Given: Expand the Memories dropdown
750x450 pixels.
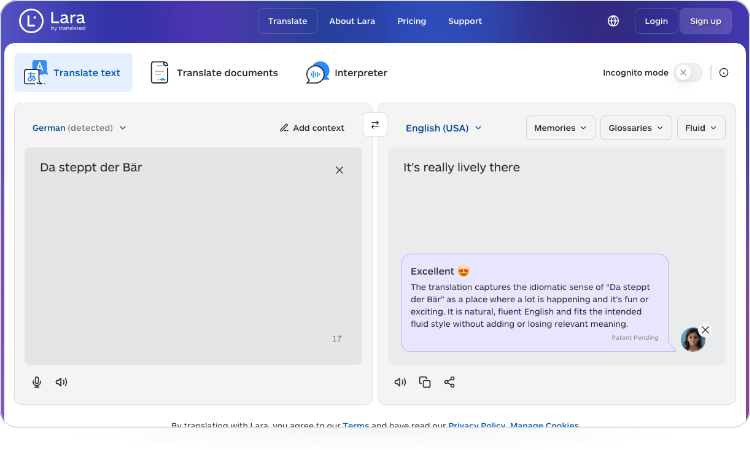Looking at the screenshot, I should coord(561,128).
